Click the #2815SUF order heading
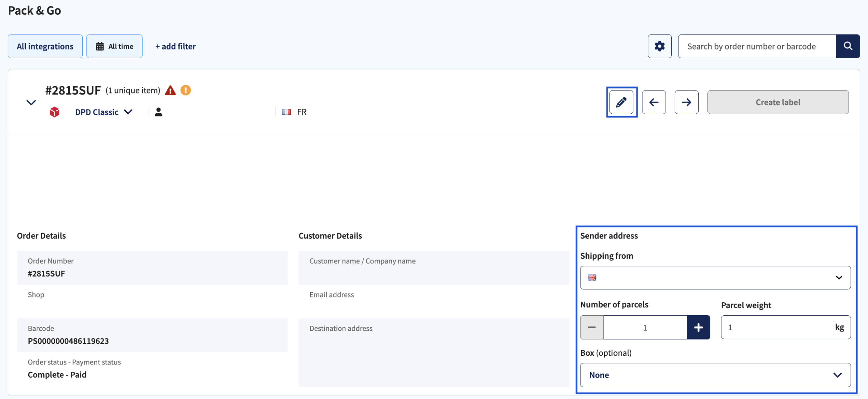This screenshot has width=868, height=399. [73, 90]
